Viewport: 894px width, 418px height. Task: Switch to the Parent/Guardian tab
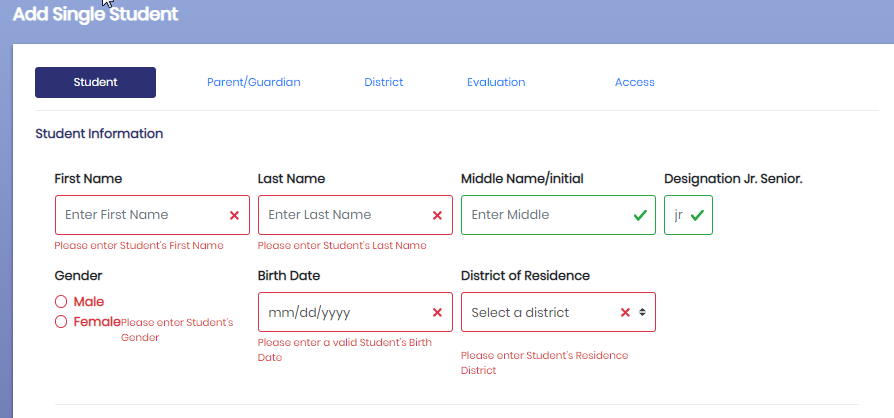click(x=254, y=82)
